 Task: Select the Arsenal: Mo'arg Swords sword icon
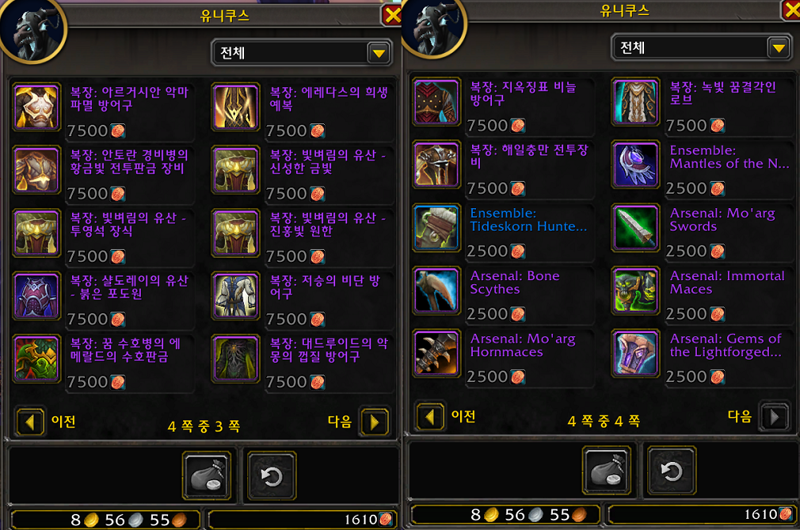635,228
